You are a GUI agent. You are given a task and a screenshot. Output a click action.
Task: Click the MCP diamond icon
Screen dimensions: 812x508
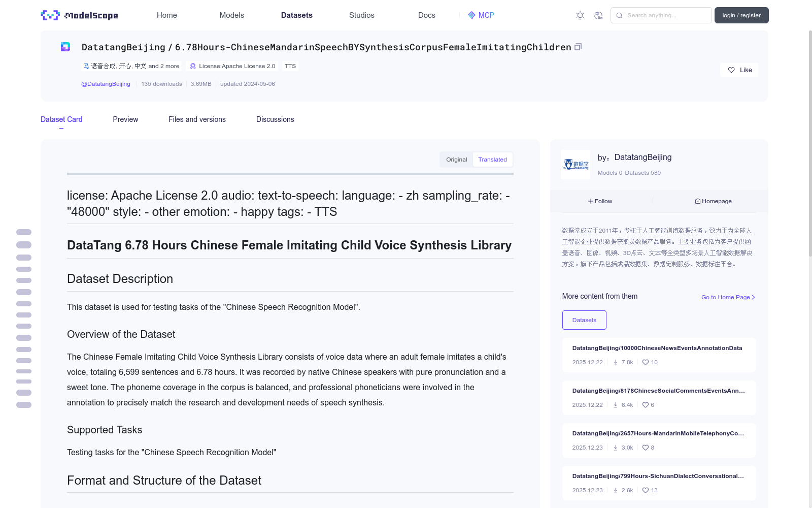[x=471, y=15]
